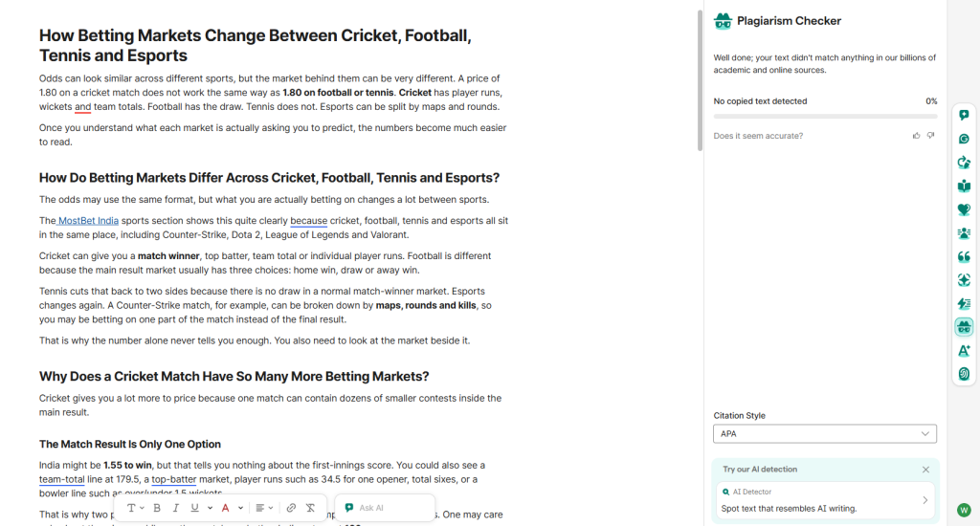This screenshot has height=526, width=980.
Task: Expand the underline options arrow
Action: point(210,508)
